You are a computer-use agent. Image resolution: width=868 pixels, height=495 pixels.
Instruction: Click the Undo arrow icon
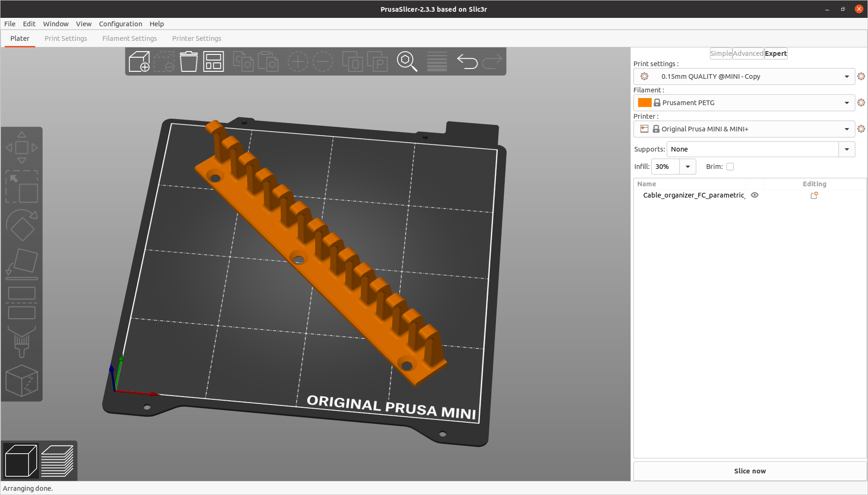point(467,61)
